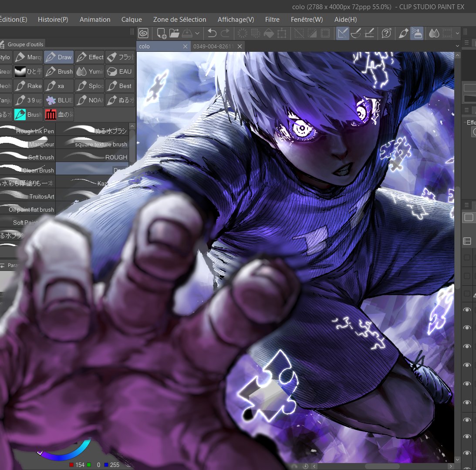476x470 pixels.
Task: Toggle Show Selection Border icon
Action: click(447, 33)
